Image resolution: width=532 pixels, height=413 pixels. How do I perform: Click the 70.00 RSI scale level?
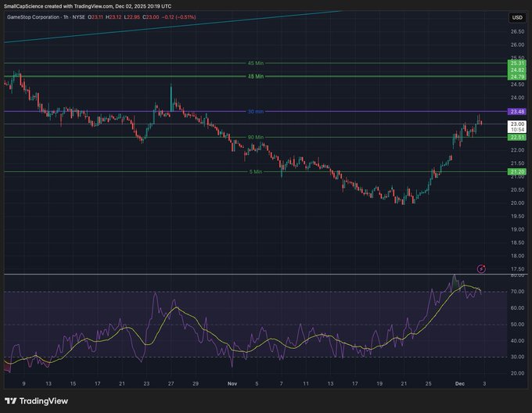(516, 291)
